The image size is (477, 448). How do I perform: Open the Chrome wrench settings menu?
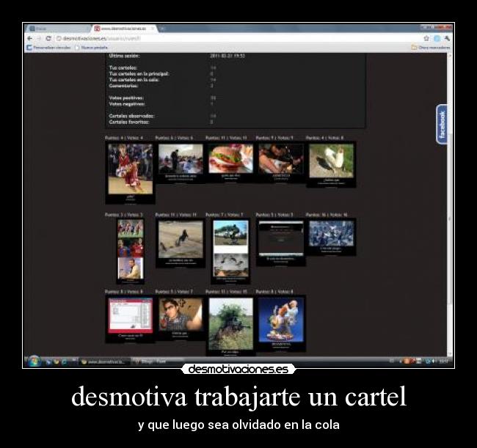pos(447,38)
